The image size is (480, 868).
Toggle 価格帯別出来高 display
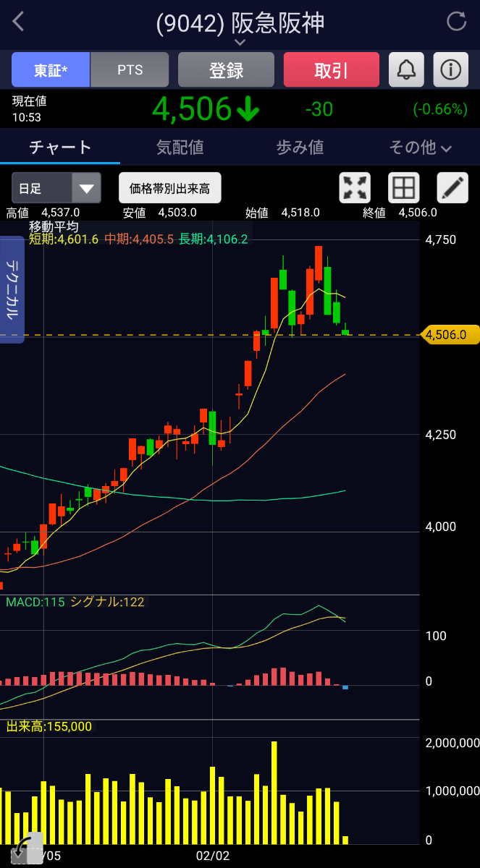tap(169, 189)
